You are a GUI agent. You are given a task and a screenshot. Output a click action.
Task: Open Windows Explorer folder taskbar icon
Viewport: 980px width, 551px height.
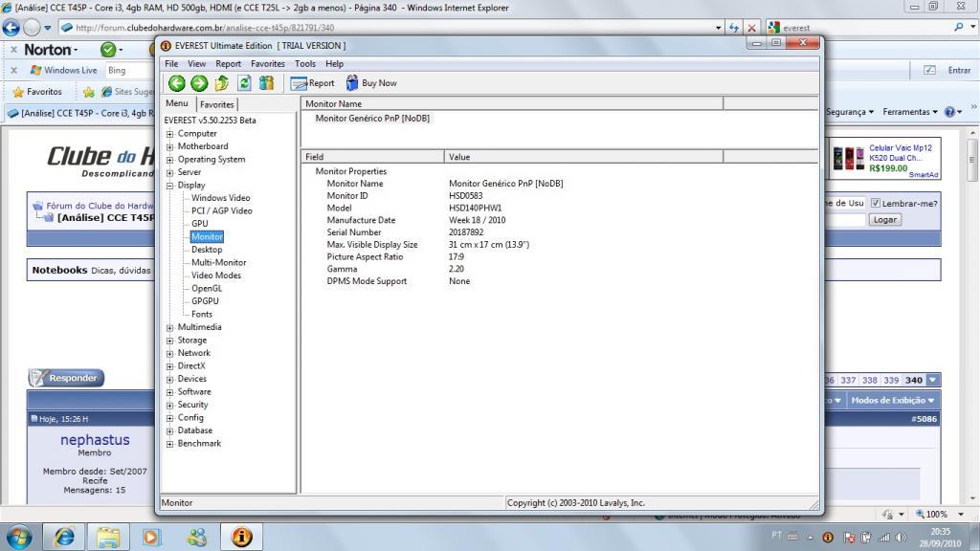108,537
